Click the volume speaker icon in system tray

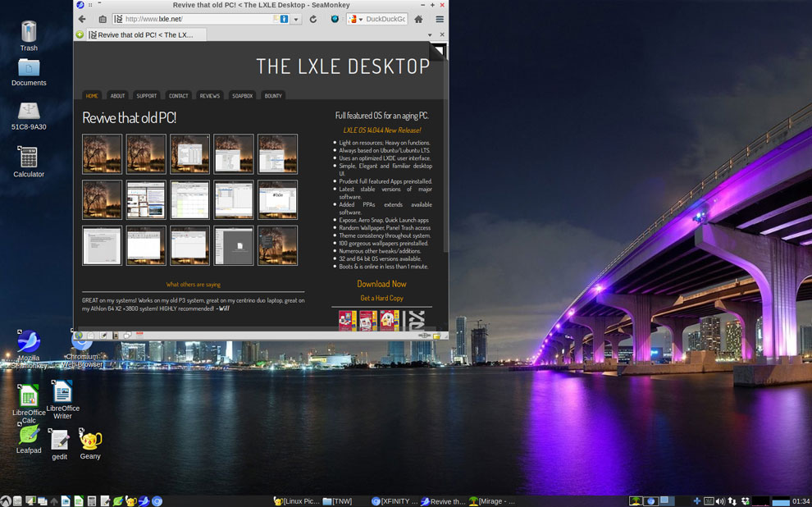pos(720,500)
